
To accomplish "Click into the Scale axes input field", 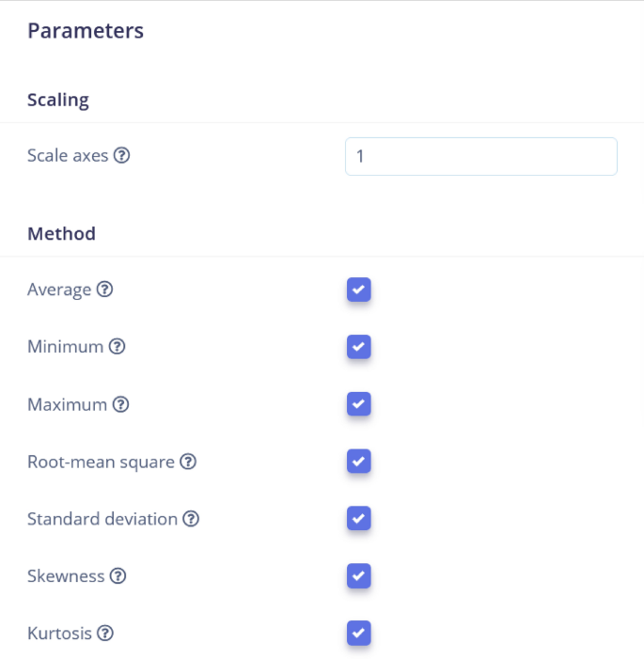I will click(480, 156).
